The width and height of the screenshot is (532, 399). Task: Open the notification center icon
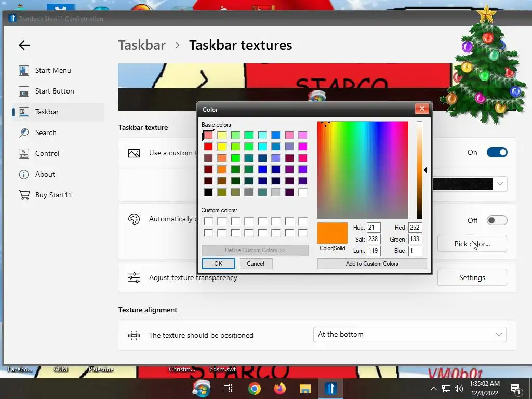click(515, 390)
